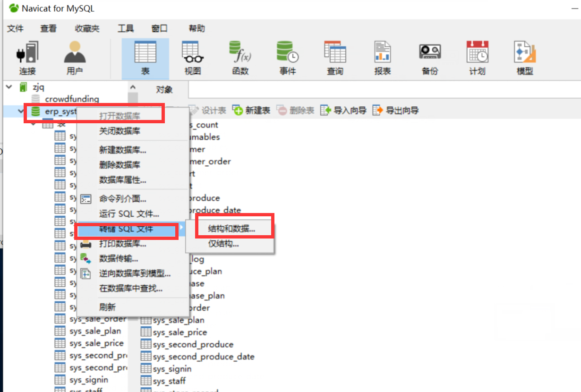
Task: Open the 窗口 window menu
Action: (x=159, y=29)
